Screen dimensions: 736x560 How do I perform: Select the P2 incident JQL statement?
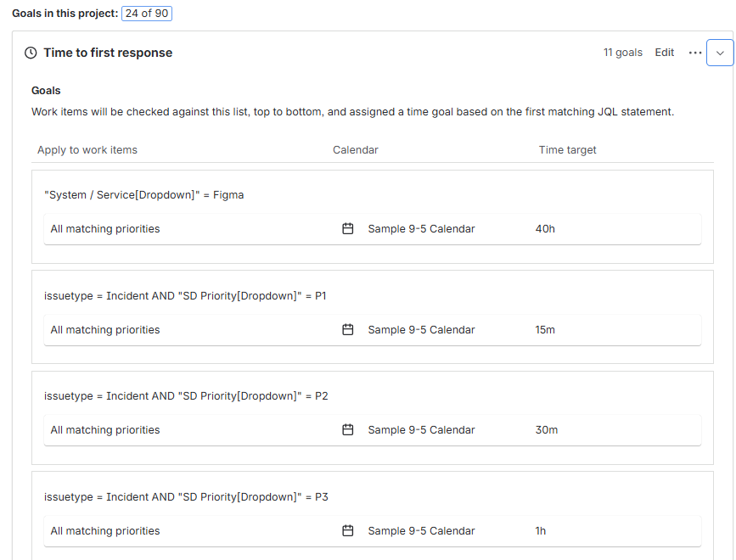tap(186, 395)
